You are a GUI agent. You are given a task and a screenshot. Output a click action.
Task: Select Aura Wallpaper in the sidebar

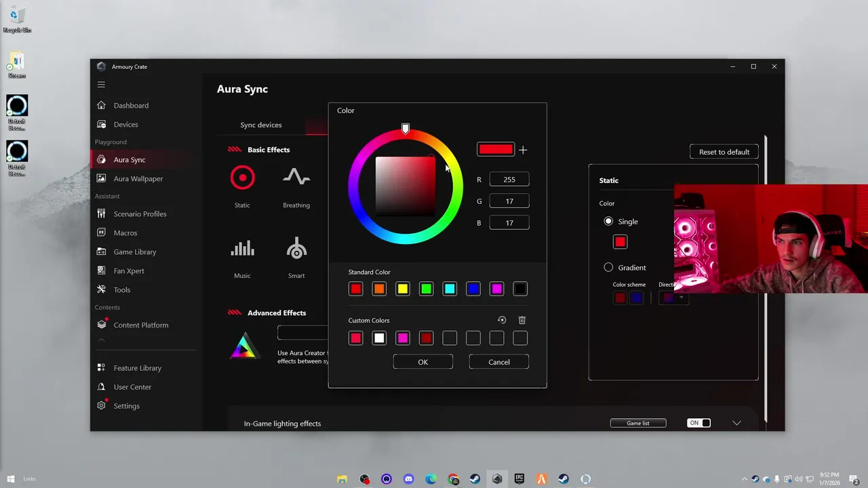tap(138, 179)
